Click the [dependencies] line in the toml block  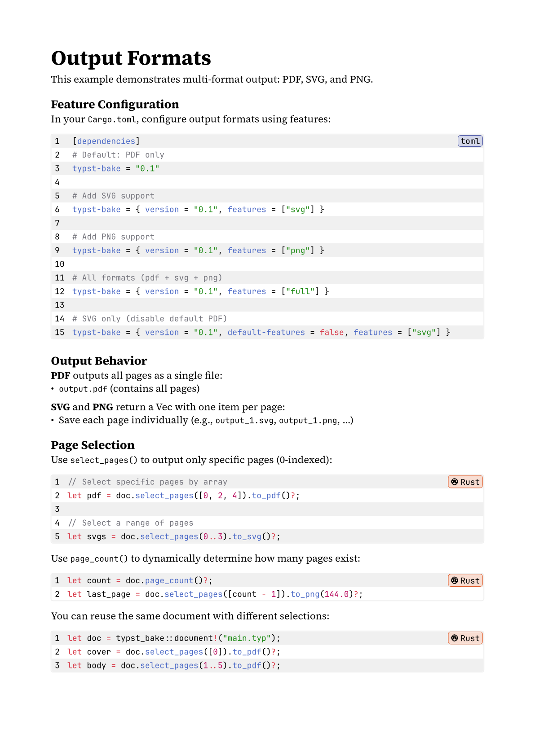pyautogui.click(x=106, y=141)
